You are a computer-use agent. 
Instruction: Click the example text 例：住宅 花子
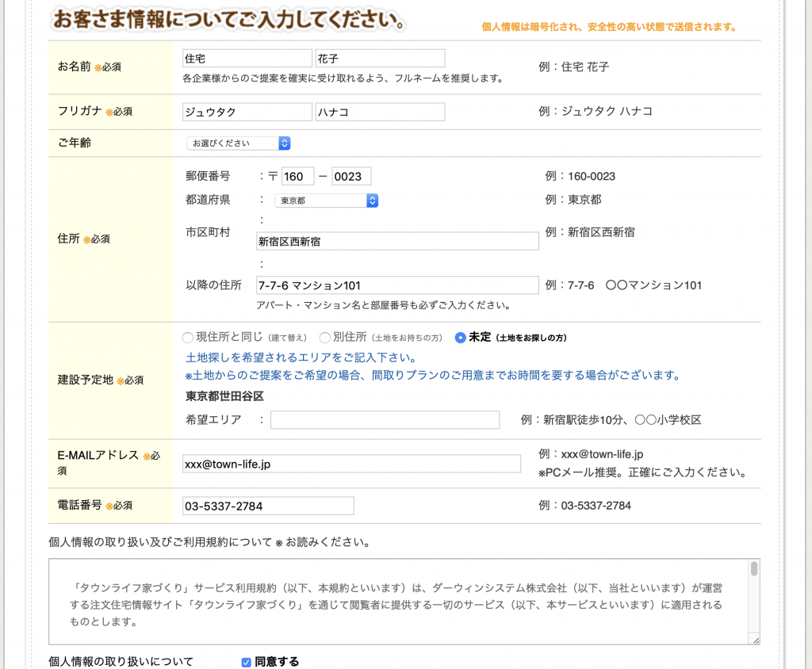coord(574,67)
